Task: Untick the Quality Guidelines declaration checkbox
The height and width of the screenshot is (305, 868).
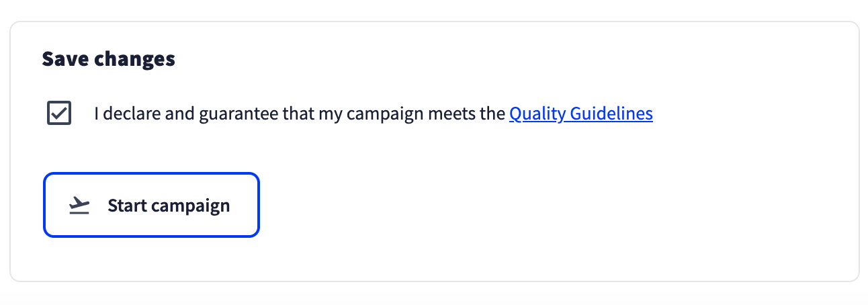Action: pyautogui.click(x=59, y=113)
